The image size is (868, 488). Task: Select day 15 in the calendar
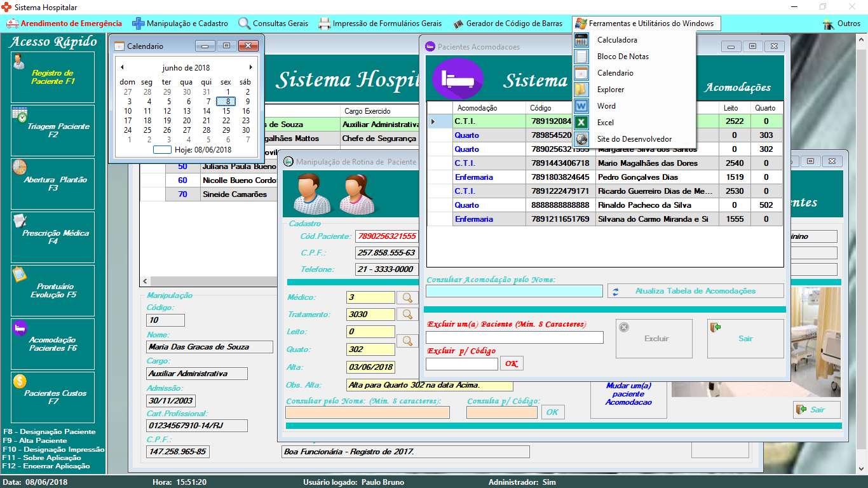tap(226, 111)
